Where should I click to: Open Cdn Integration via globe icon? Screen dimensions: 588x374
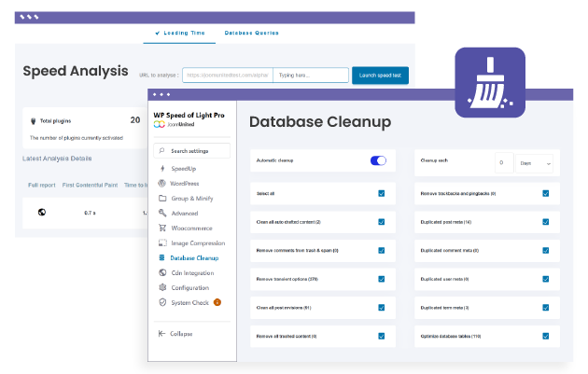click(x=162, y=272)
